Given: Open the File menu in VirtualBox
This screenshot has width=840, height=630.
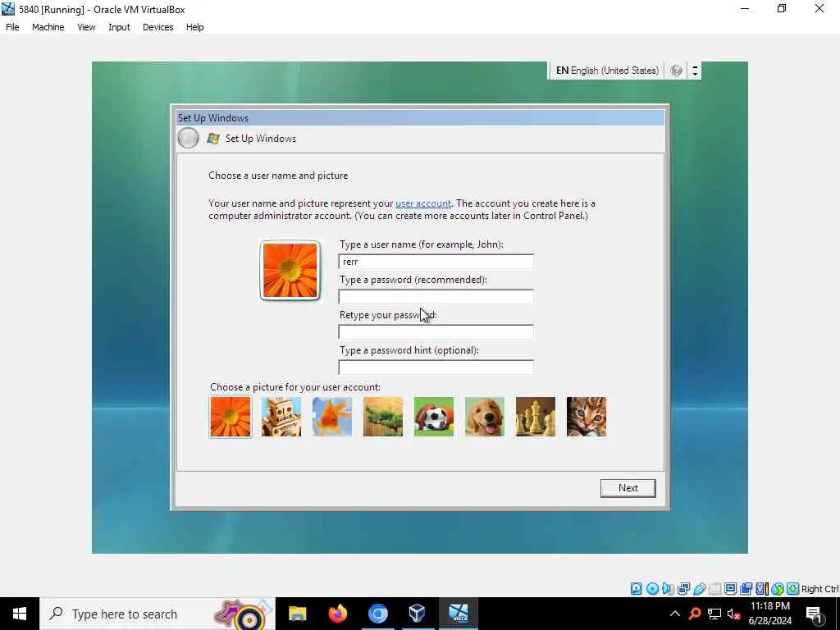Looking at the screenshot, I should point(12,27).
